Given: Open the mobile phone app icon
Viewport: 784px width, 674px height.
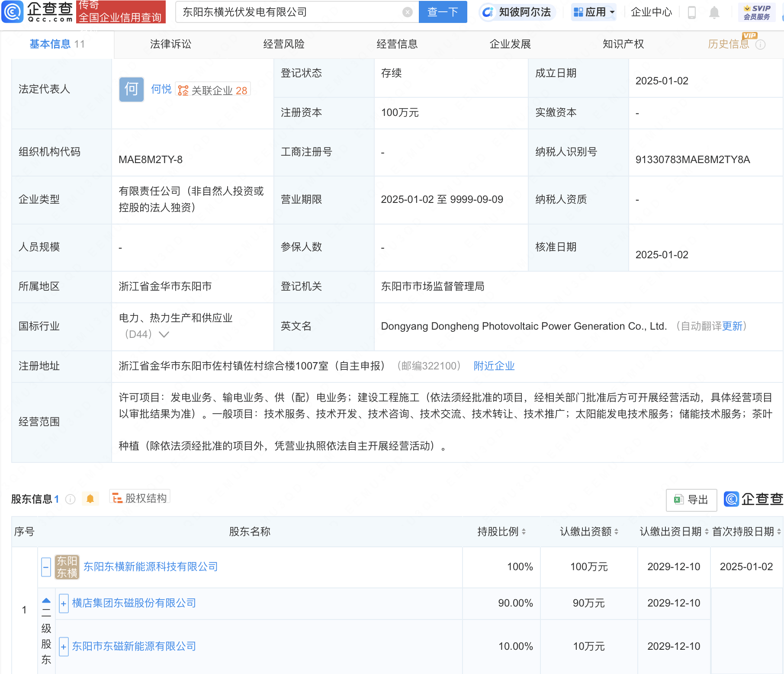Looking at the screenshot, I should [691, 13].
